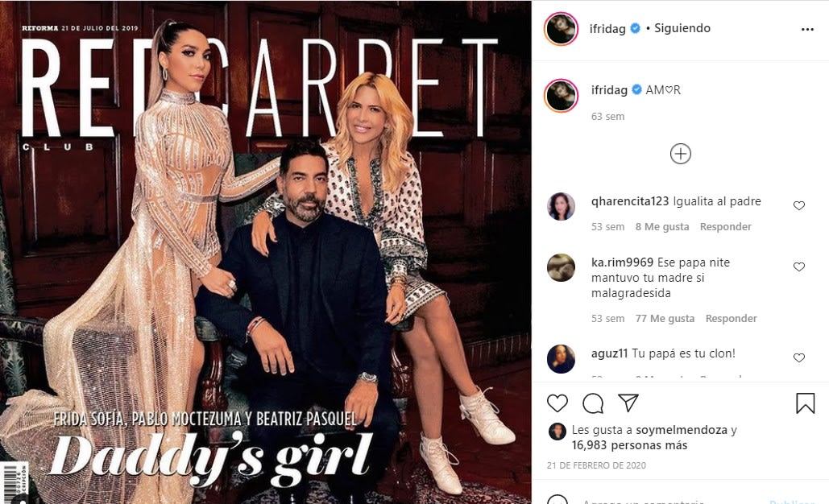Viewport: 829px width, 504px height.
Task: Show list of 16,983 personas más
Action: (629, 445)
